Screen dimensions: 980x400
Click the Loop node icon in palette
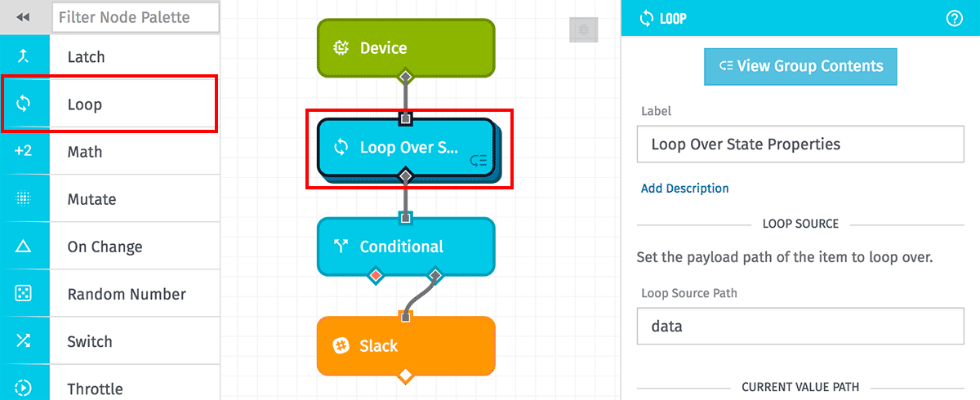(24, 104)
